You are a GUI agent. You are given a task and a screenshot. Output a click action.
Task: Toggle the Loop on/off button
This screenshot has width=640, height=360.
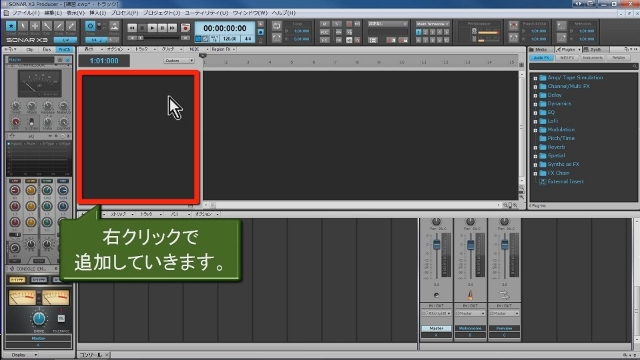tap(276, 26)
